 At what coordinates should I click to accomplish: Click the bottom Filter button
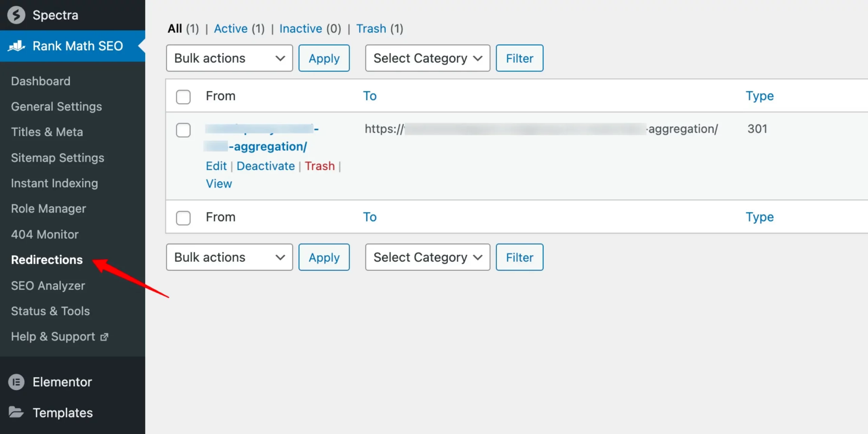pos(519,257)
